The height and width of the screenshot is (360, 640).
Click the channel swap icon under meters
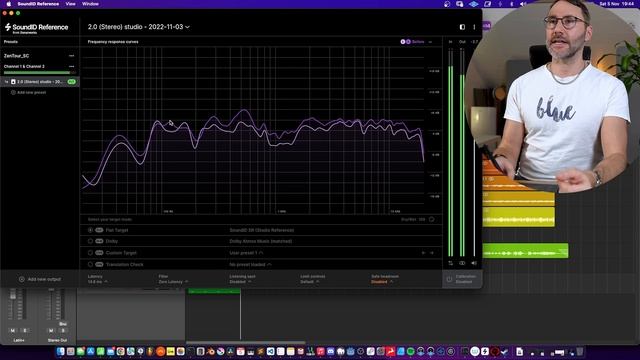[x=451, y=263]
